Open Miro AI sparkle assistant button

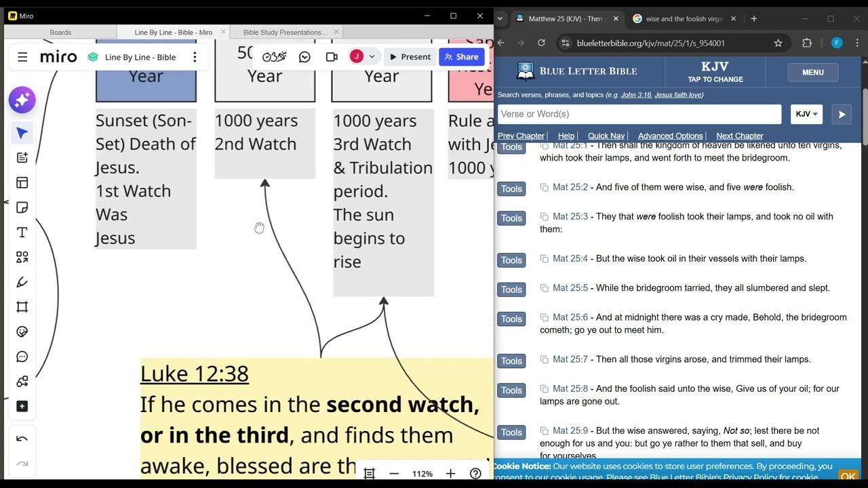(x=22, y=100)
